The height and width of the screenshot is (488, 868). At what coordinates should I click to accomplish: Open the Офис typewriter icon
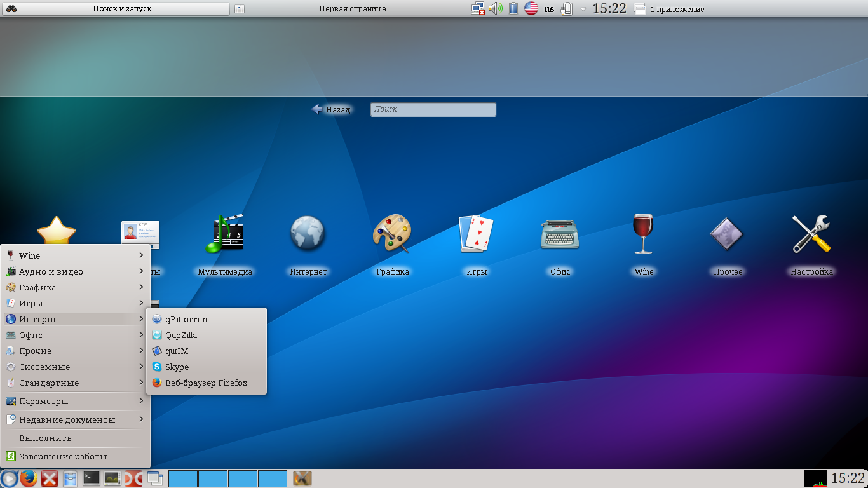tap(560, 234)
